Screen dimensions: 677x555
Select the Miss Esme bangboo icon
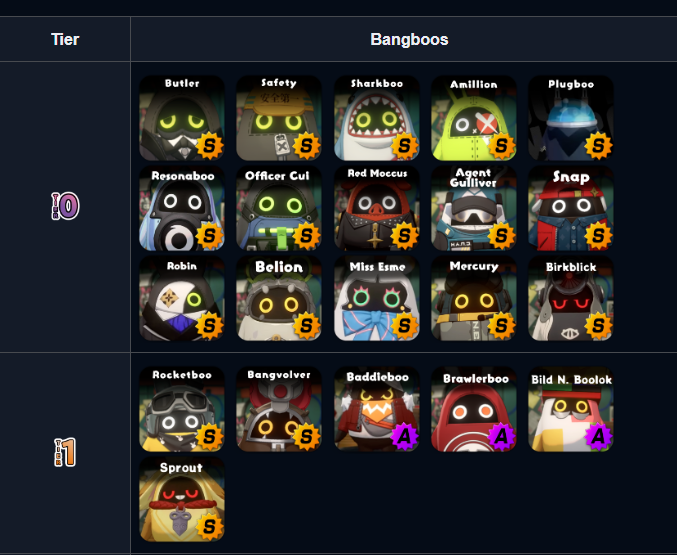pos(376,298)
